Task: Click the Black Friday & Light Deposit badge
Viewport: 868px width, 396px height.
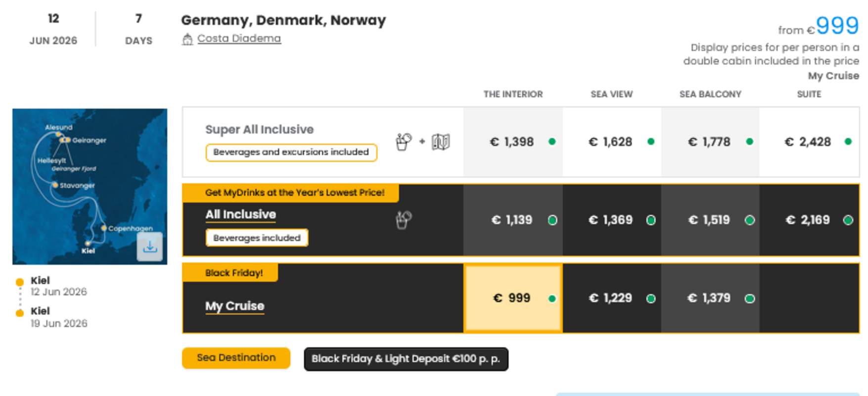Action: click(406, 359)
